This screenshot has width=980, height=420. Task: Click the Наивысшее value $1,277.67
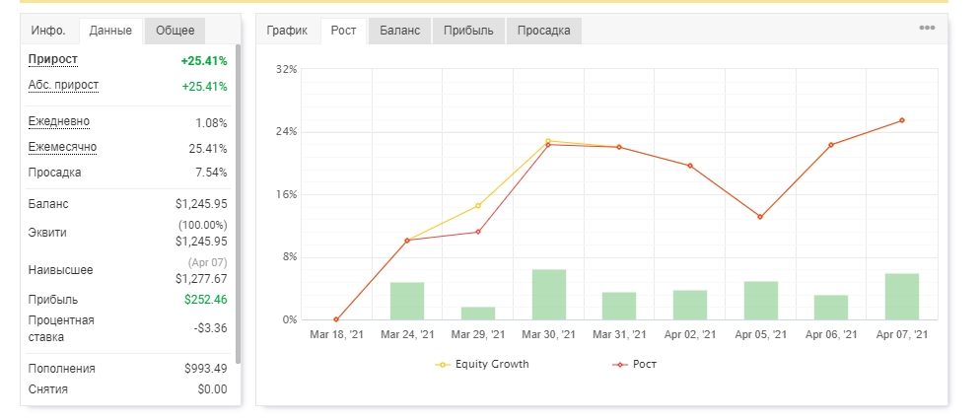tap(201, 279)
